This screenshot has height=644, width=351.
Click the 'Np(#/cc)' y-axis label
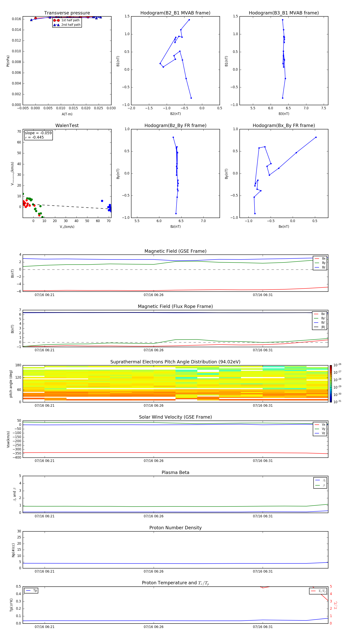[13, 550]
